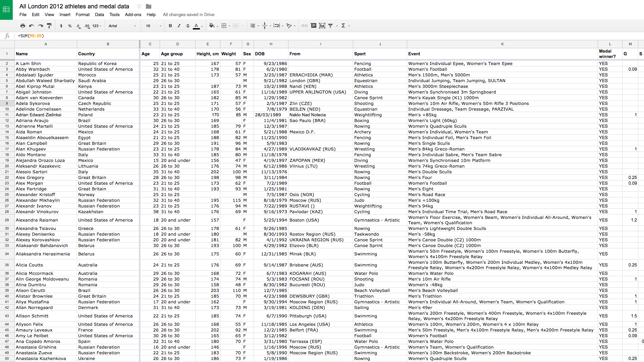Insert a comment

[x=314, y=26]
